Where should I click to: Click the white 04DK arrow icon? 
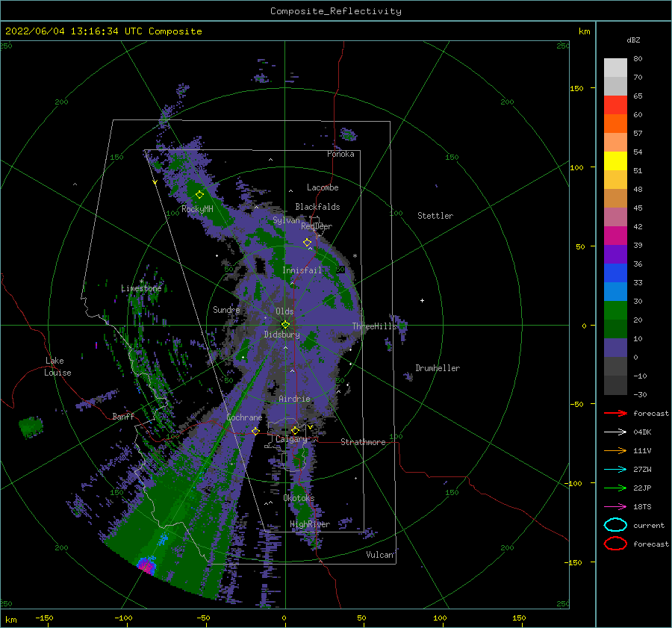(615, 432)
